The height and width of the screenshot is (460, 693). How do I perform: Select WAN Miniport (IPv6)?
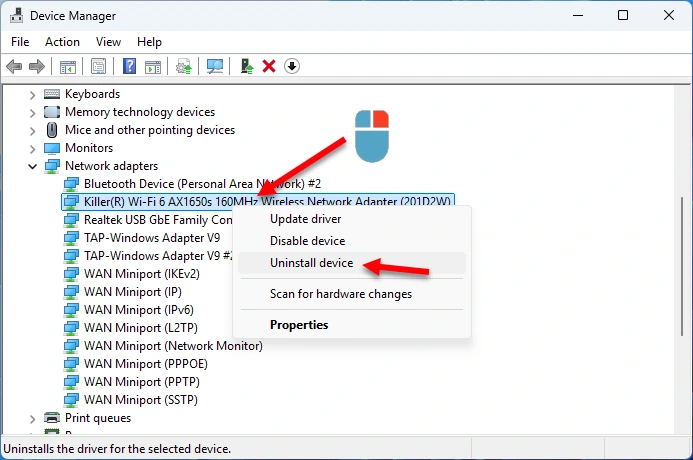click(x=139, y=310)
